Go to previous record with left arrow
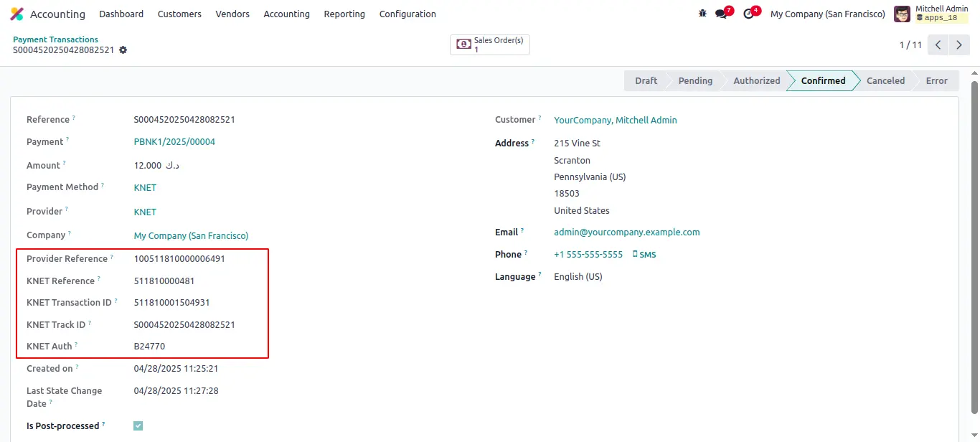 point(938,44)
